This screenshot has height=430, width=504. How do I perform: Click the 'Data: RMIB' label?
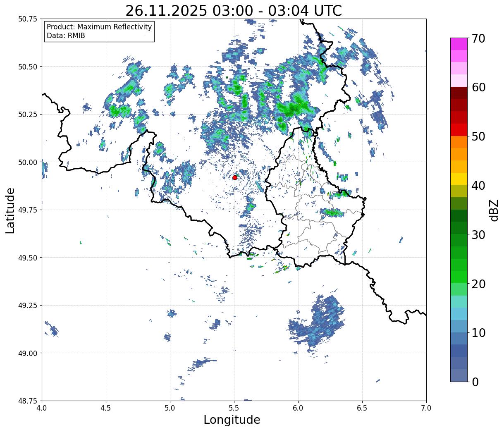coord(66,36)
